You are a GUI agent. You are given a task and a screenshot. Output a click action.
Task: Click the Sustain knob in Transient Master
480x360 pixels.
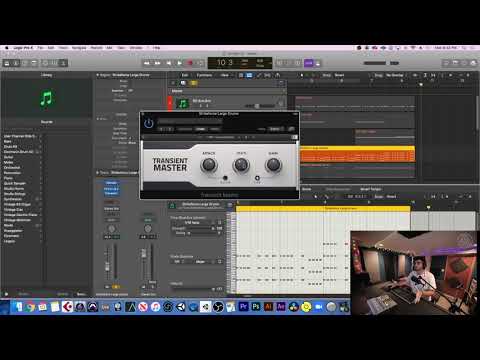click(x=241, y=165)
